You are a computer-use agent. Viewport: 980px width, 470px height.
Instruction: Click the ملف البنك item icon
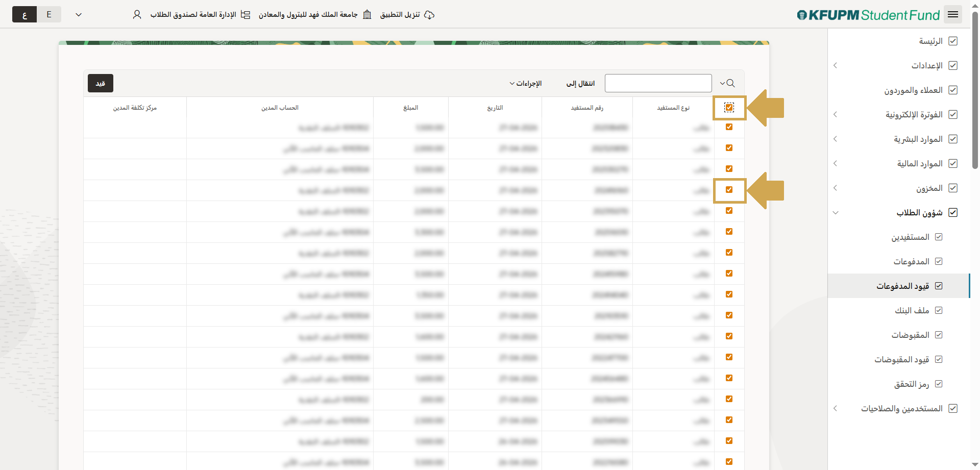tap(939, 310)
